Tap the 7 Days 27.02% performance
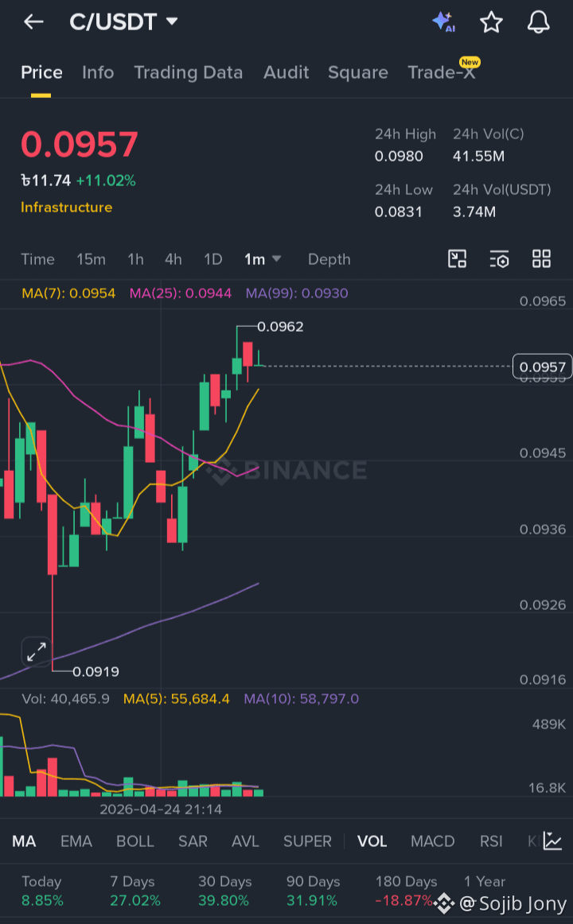 [x=135, y=891]
